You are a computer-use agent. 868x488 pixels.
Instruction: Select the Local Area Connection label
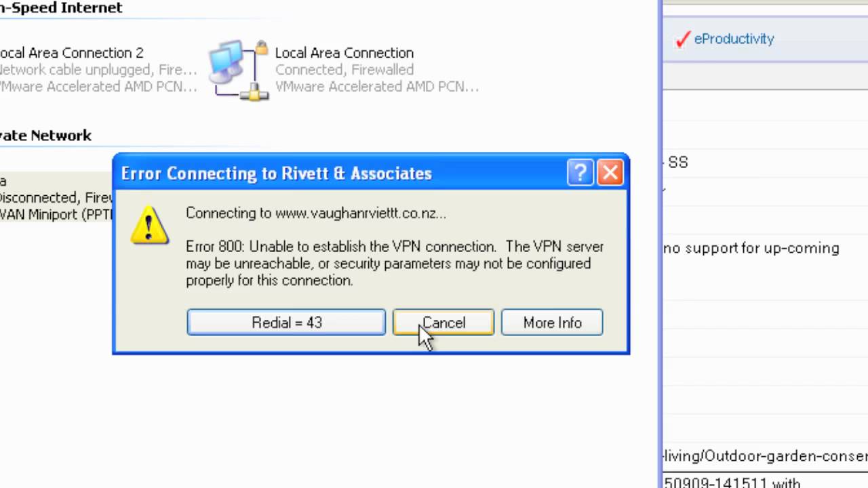(x=344, y=53)
